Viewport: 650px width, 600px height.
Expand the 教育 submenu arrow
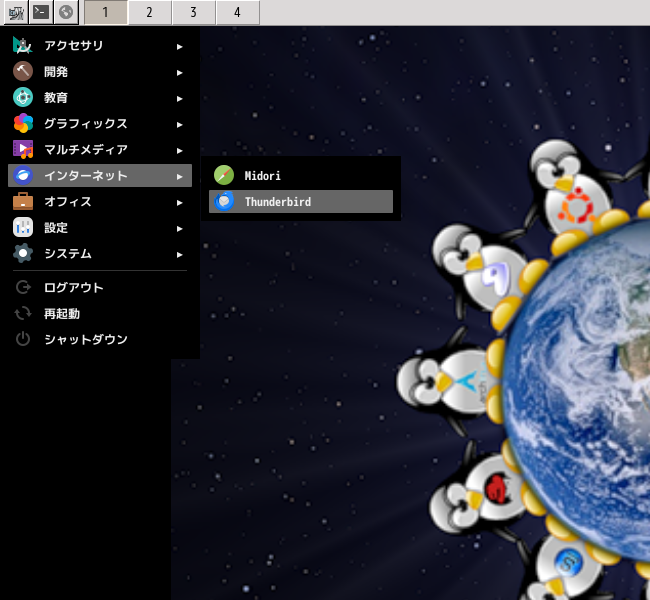[179, 99]
